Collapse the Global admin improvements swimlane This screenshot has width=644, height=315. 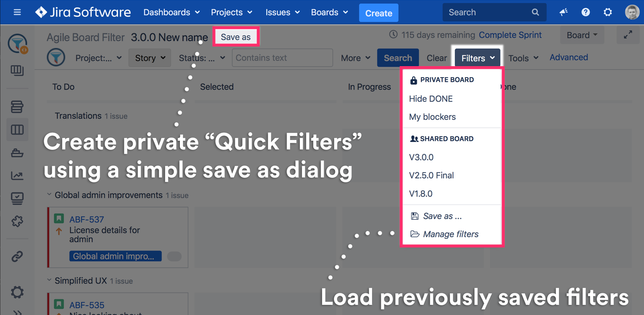pos(49,195)
